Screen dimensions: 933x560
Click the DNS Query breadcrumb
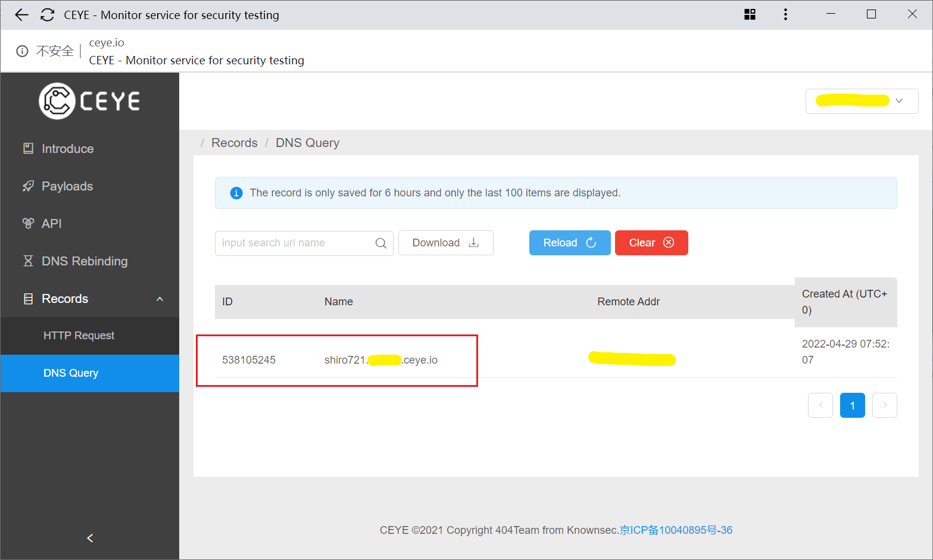tap(307, 143)
